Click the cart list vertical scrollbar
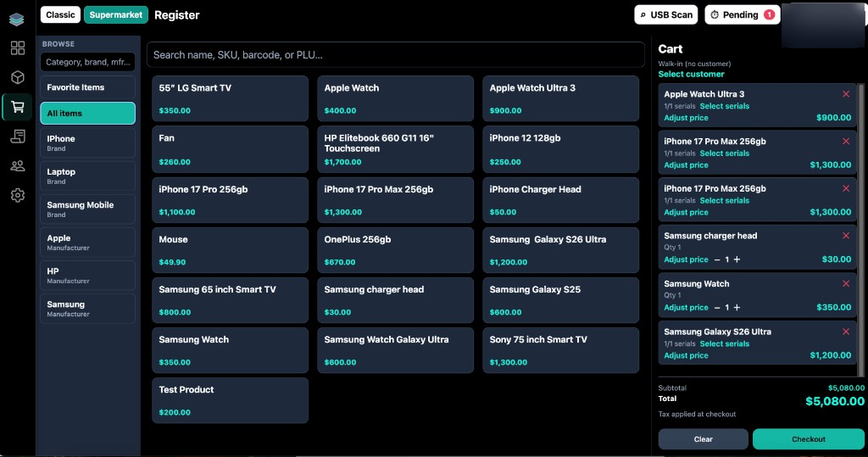Image resolution: width=868 pixels, height=457 pixels. click(861, 229)
